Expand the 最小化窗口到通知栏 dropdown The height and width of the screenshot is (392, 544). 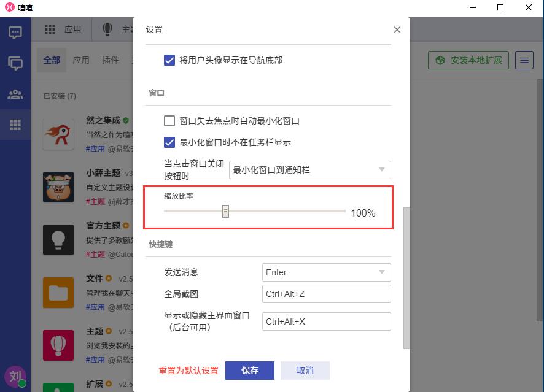tap(309, 169)
